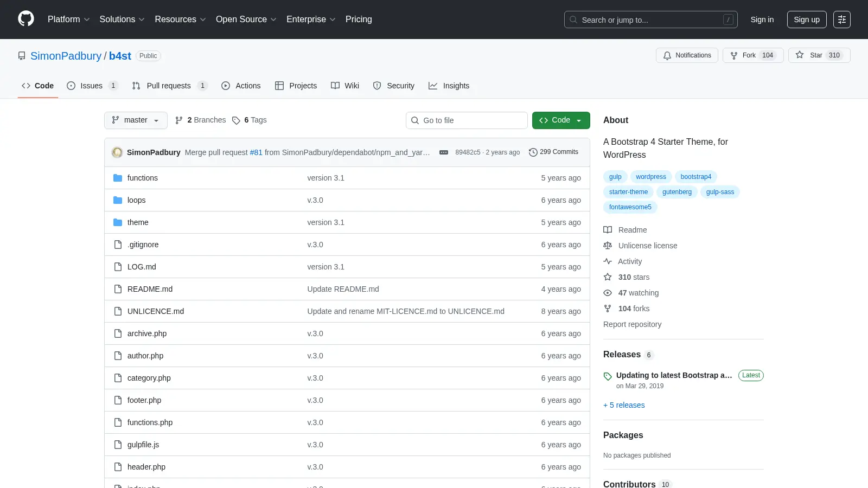Click the branch icon beside 2 Branches
This screenshot has height=488, width=868.
tap(179, 120)
